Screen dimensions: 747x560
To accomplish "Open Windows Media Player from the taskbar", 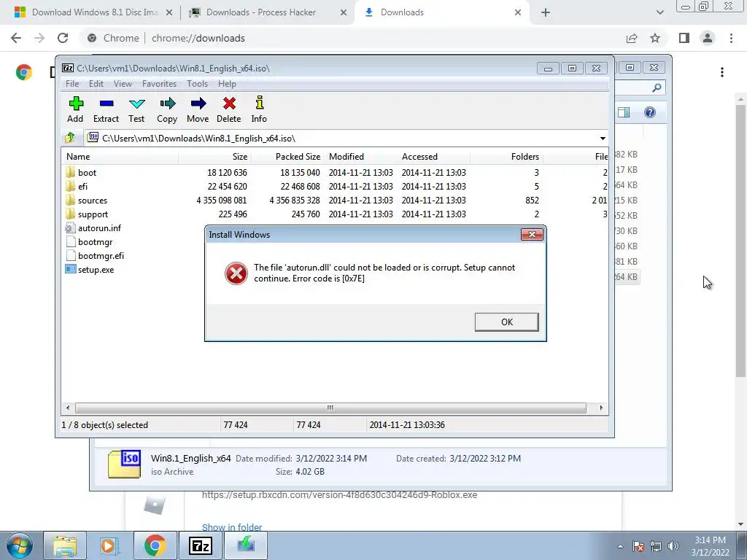I will 109,545.
